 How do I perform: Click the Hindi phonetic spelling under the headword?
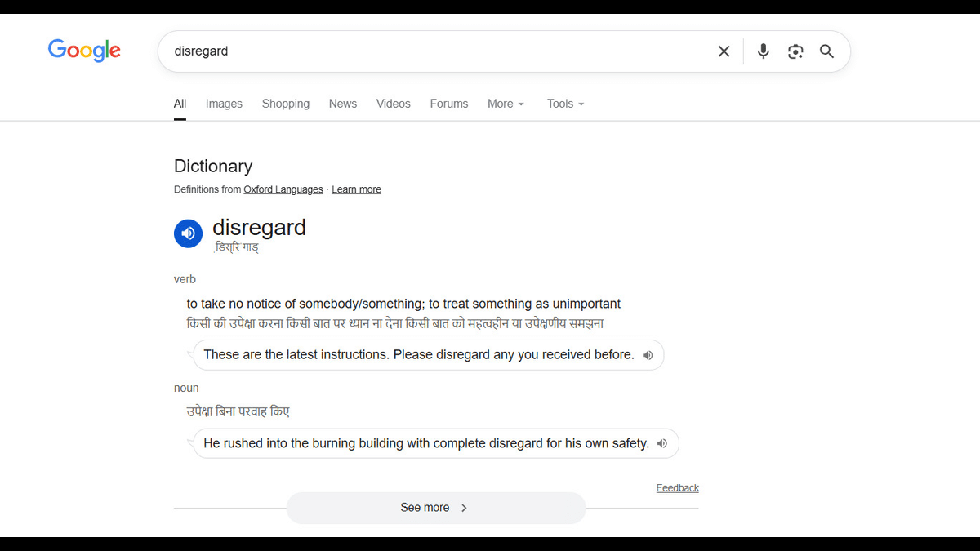[x=236, y=247]
